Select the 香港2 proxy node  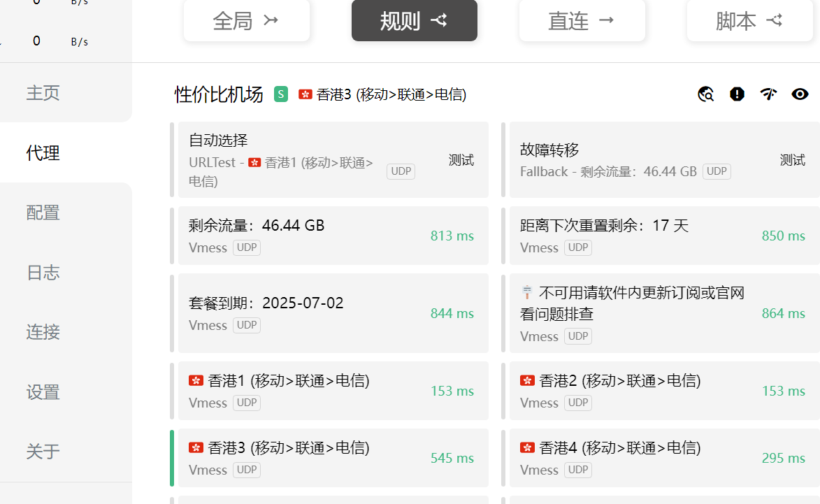tap(665, 391)
